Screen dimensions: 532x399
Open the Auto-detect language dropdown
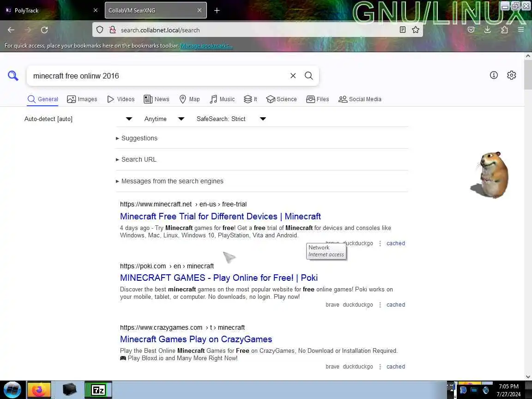pos(79,119)
